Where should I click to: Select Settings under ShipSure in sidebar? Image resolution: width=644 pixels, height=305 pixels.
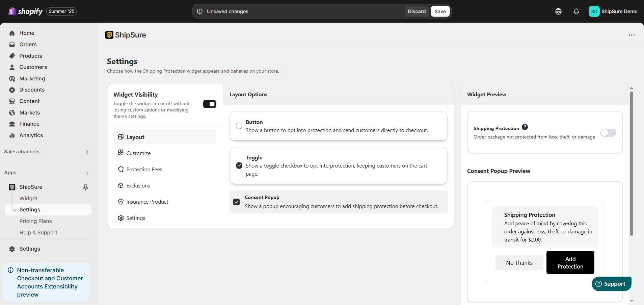tap(48, 210)
